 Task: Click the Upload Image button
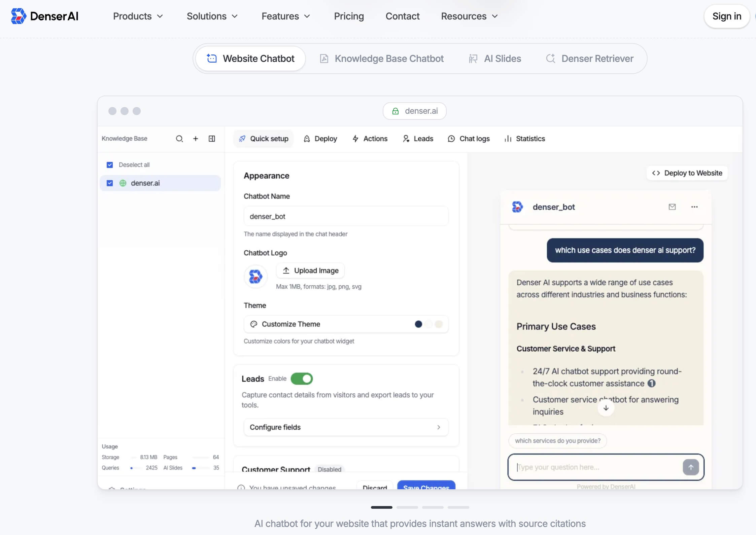tap(310, 271)
